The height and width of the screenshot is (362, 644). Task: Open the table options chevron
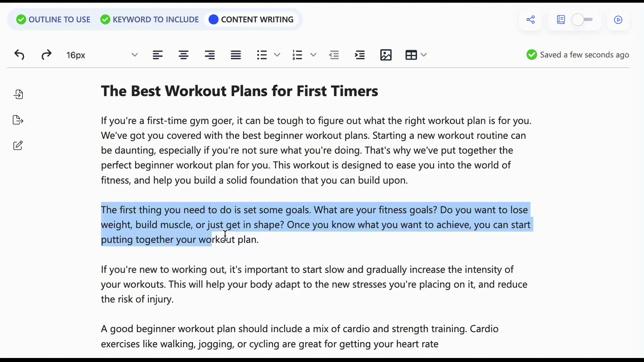[424, 55]
